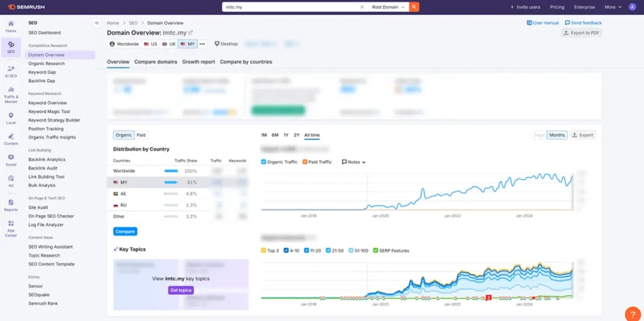This screenshot has height=321, width=644.
Task: Click the orange search magnifier button
Action: [x=414, y=7]
